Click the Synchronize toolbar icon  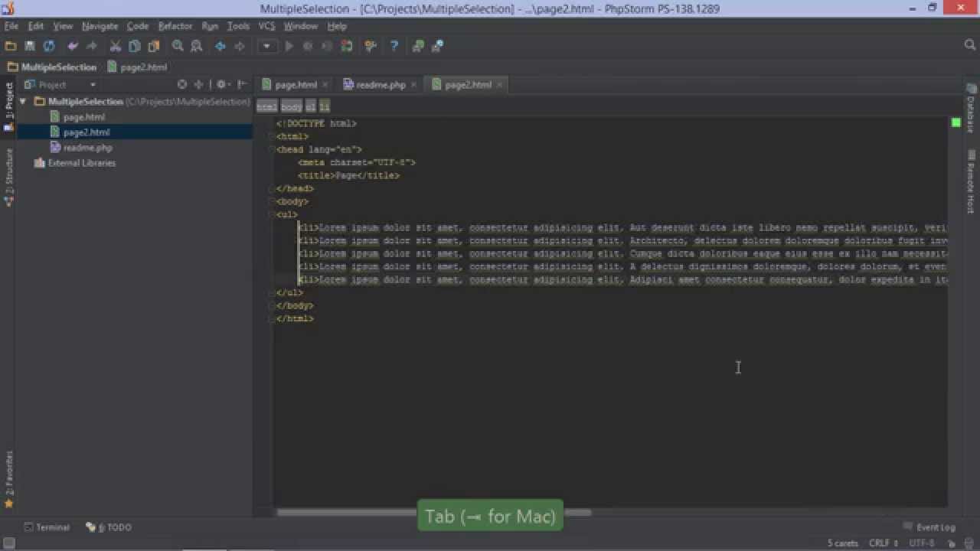[49, 46]
